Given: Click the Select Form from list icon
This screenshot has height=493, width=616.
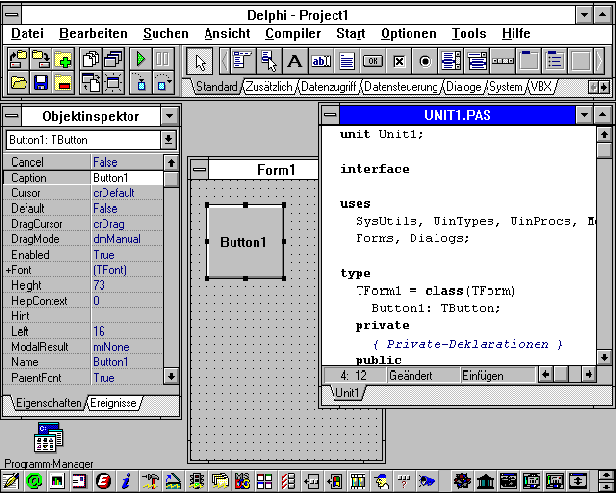Looking at the screenshot, I should [x=113, y=60].
